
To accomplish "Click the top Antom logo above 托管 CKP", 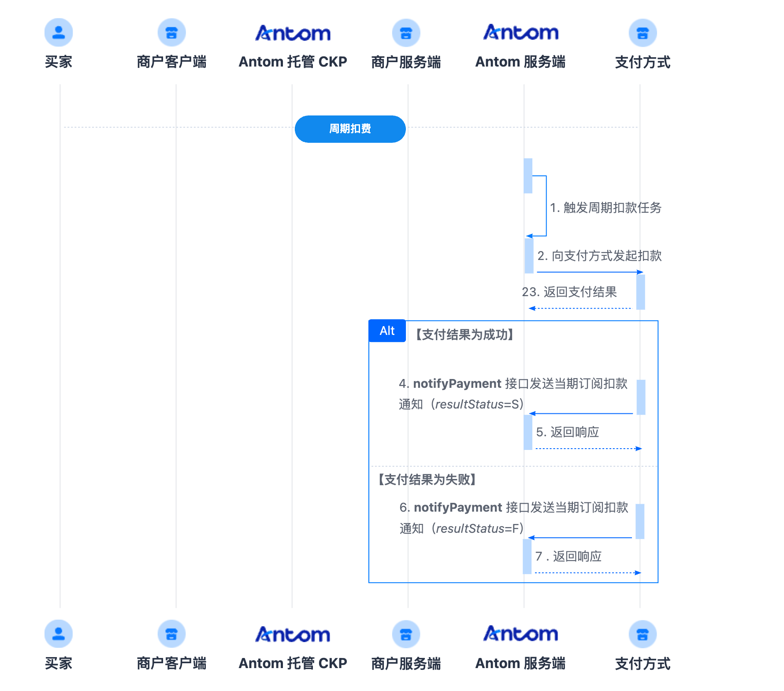I will pos(293,33).
